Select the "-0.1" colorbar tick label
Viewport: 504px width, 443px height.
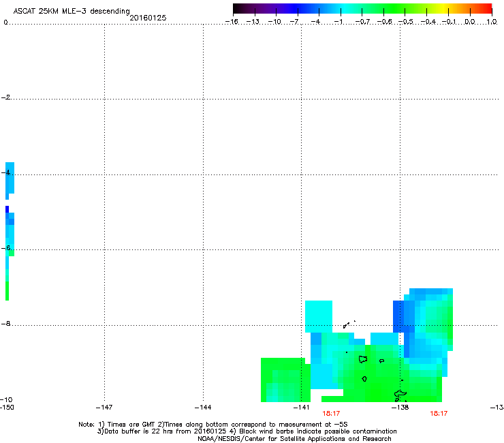coord(449,22)
